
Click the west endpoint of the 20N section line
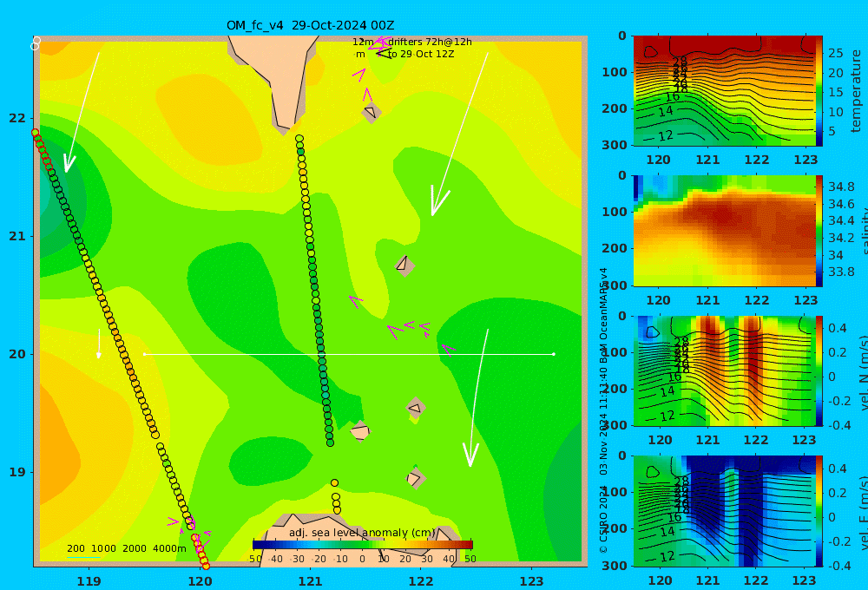(145, 354)
